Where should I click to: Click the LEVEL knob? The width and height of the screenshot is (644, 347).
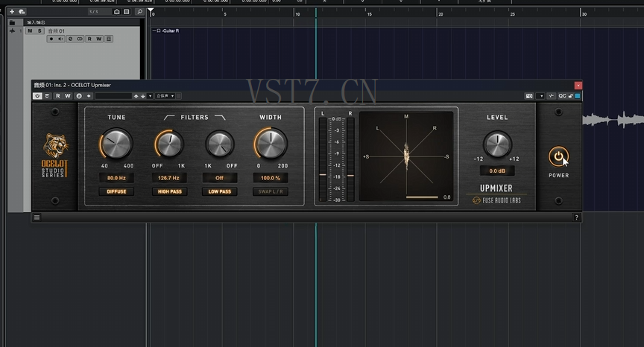[x=497, y=144]
